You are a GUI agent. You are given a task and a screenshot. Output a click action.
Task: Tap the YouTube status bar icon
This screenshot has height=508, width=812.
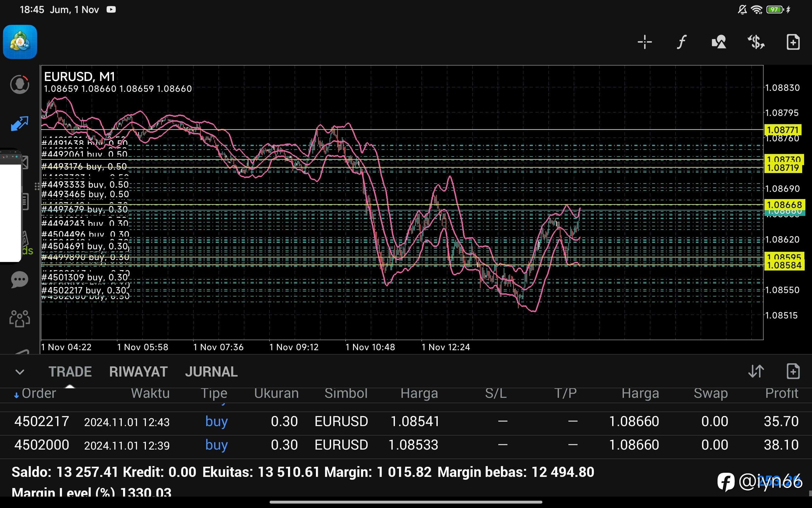tap(111, 10)
